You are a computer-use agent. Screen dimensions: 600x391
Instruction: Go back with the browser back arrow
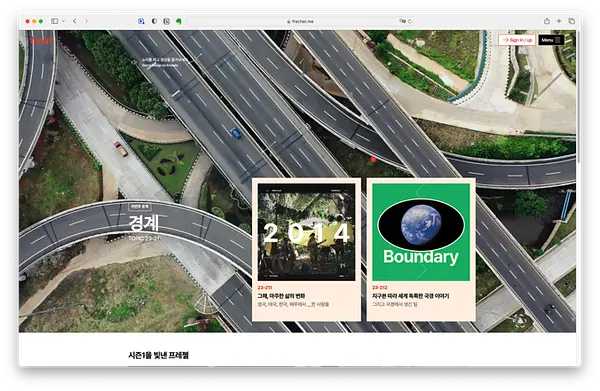(75, 21)
